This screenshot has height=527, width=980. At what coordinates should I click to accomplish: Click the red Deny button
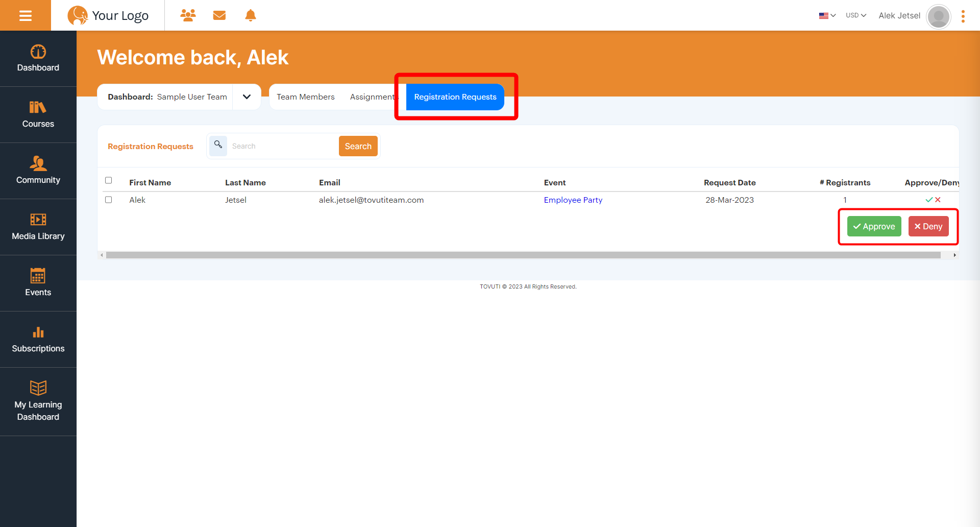pyautogui.click(x=928, y=226)
